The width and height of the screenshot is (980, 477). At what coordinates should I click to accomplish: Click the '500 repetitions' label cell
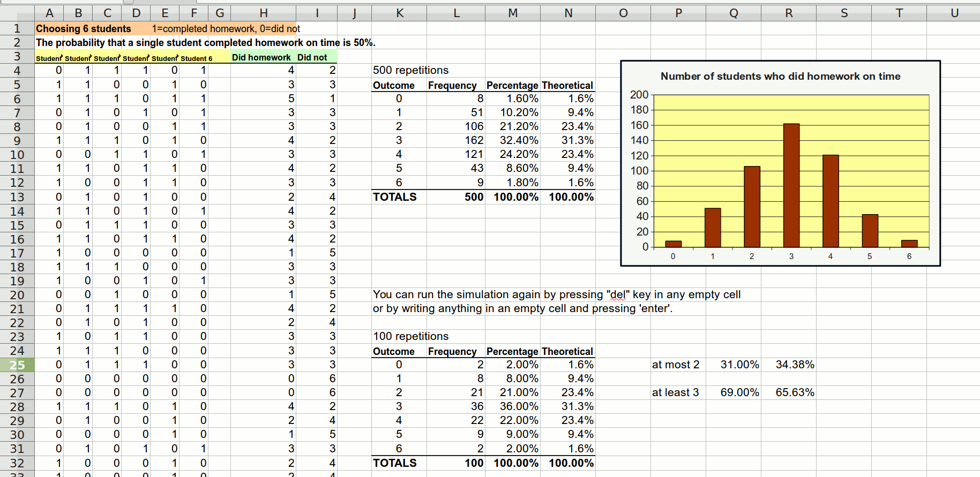point(410,70)
